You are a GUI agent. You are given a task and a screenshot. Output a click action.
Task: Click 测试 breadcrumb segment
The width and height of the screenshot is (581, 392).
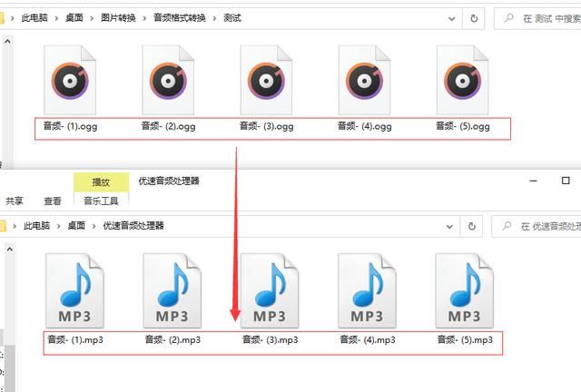(232, 18)
